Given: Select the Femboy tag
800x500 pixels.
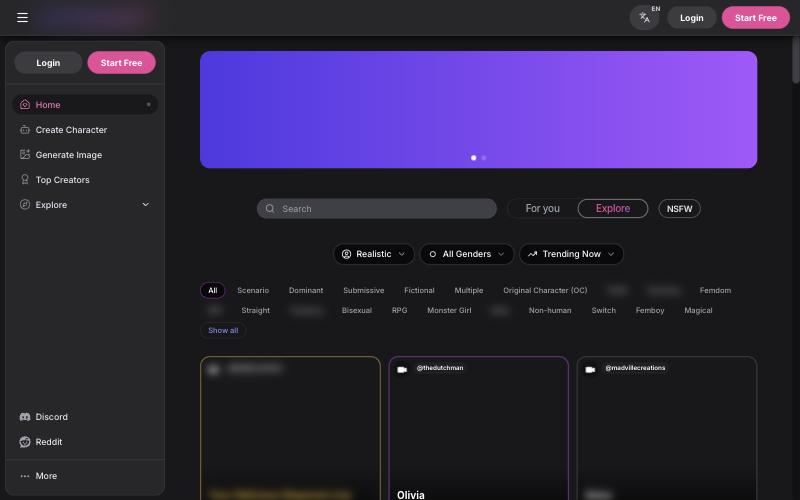Looking at the screenshot, I should point(650,310).
